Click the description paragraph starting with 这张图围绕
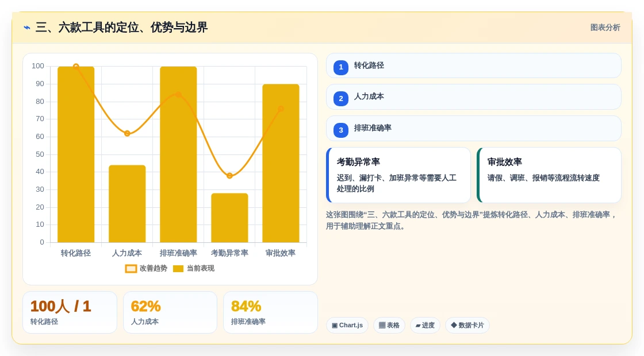 [x=471, y=220]
